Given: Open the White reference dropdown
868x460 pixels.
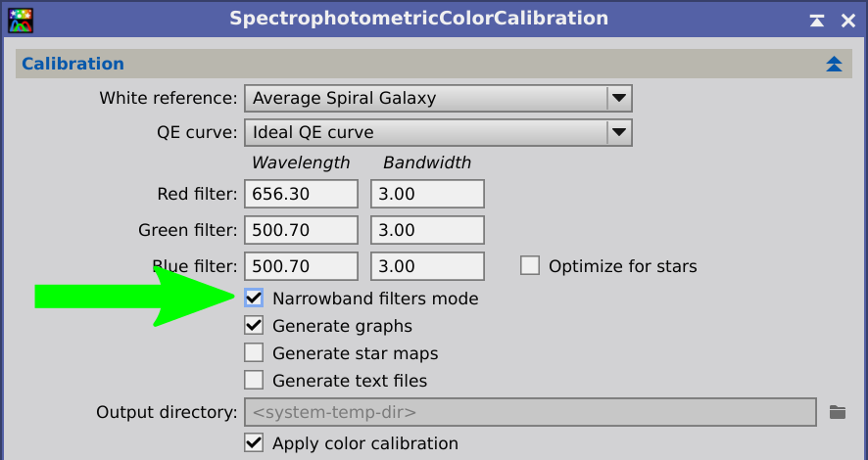Looking at the screenshot, I should pyautogui.click(x=438, y=99).
